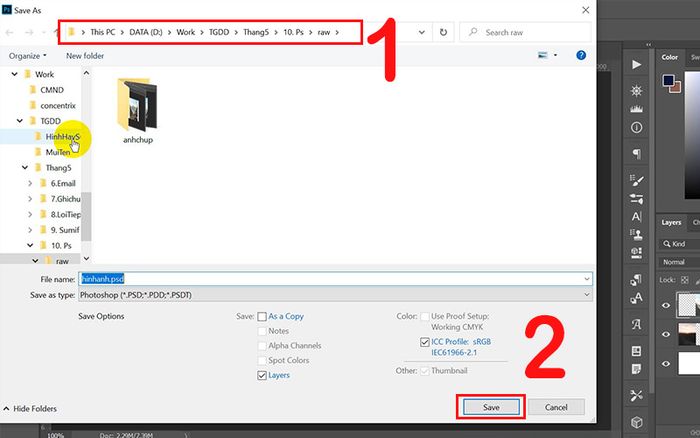This screenshot has width=700, height=438.
Task: Switch to the Layers panel tab
Action: coord(671,222)
